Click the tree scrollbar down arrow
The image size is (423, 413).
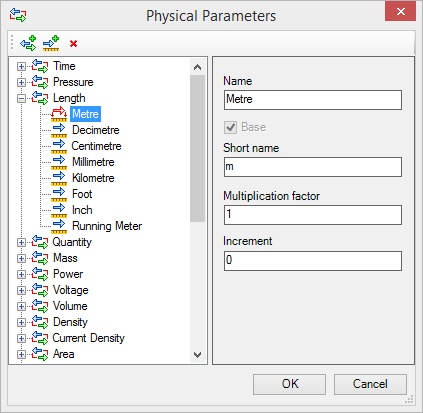(197, 355)
